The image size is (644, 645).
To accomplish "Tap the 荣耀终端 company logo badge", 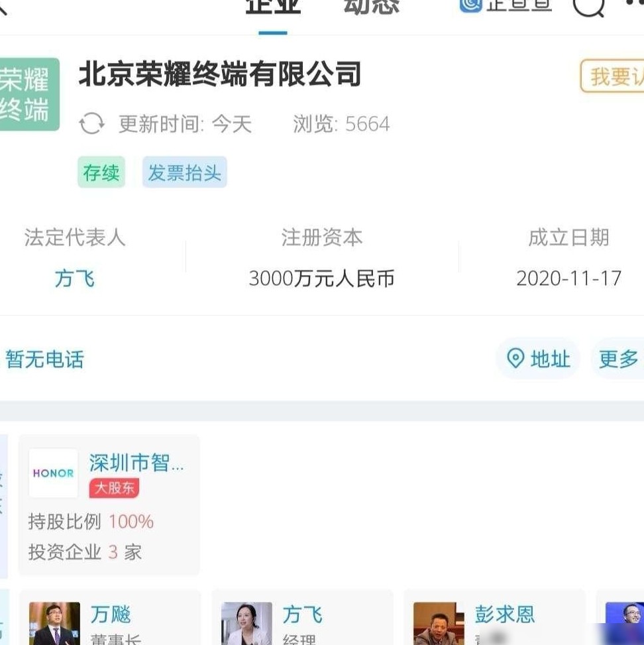I will (29, 94).
